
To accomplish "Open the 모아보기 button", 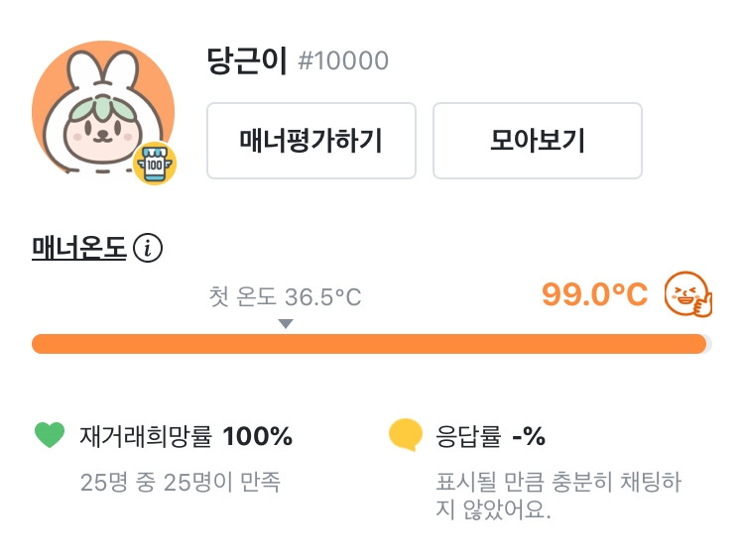I will click(x=537, y=141).
